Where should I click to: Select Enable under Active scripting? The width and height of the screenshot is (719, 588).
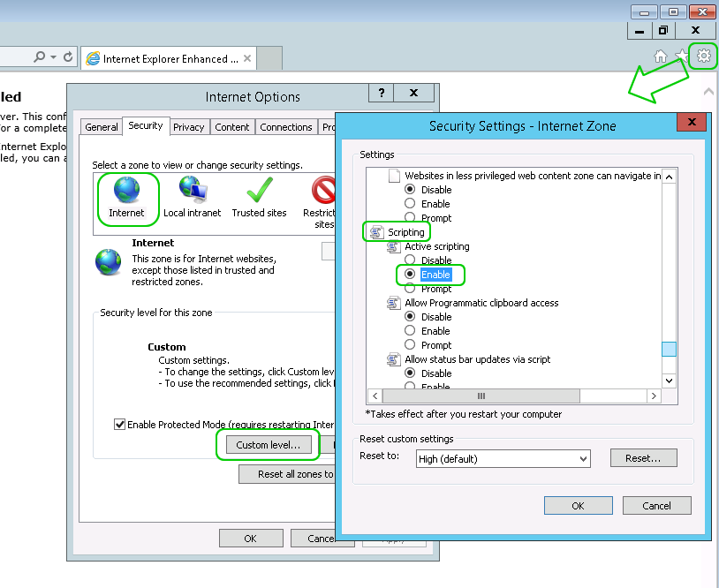coord(410,274)
